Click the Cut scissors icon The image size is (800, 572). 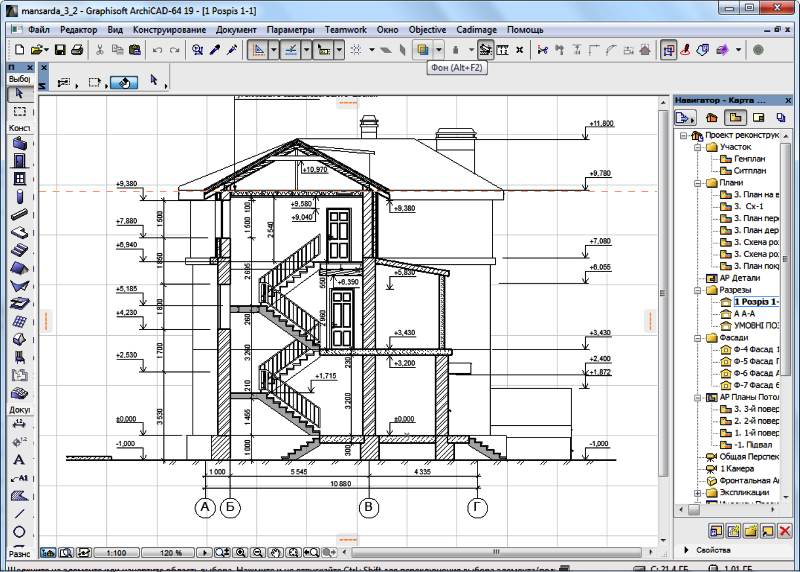[x=100, y=50]
